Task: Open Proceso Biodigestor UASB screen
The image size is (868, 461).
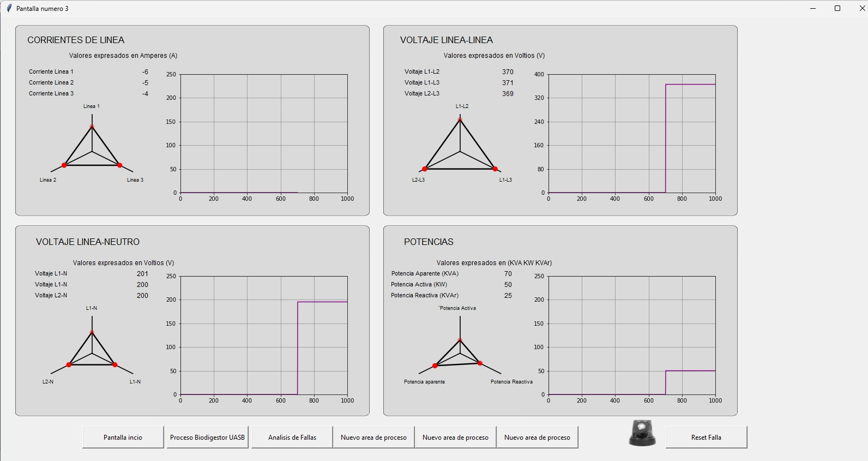Action: tap(207, 438)
